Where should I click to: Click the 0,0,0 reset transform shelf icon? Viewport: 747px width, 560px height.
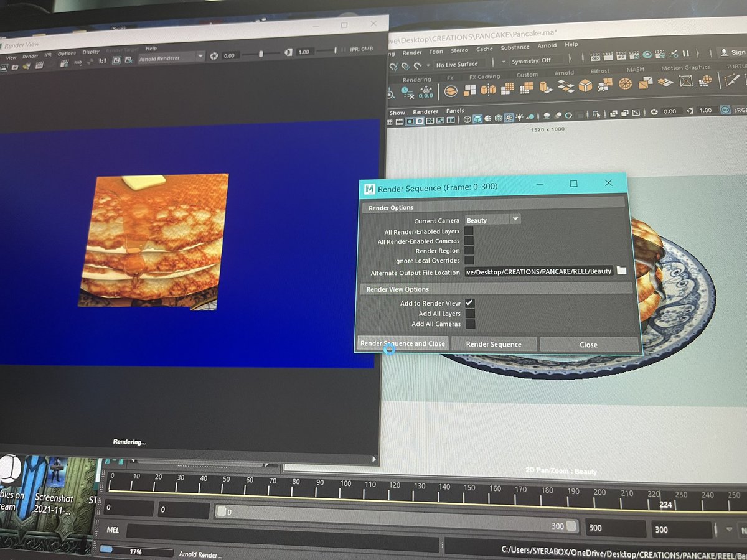426,93
